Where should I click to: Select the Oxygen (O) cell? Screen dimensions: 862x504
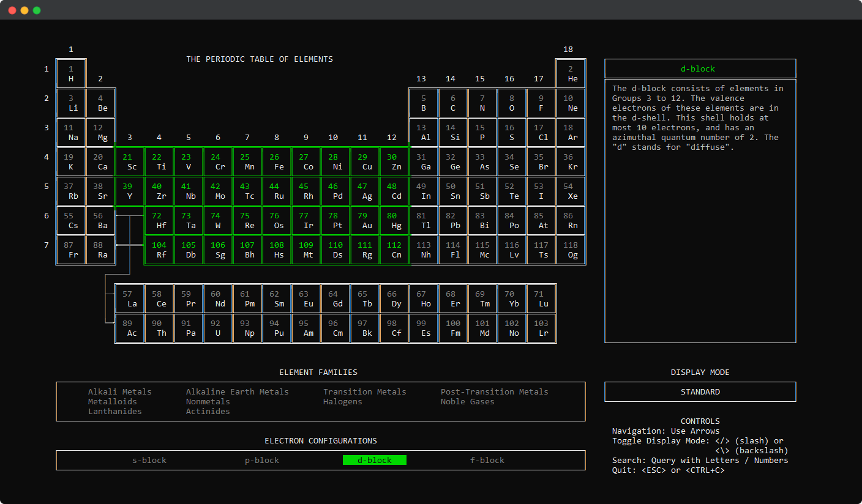point(512,103)
